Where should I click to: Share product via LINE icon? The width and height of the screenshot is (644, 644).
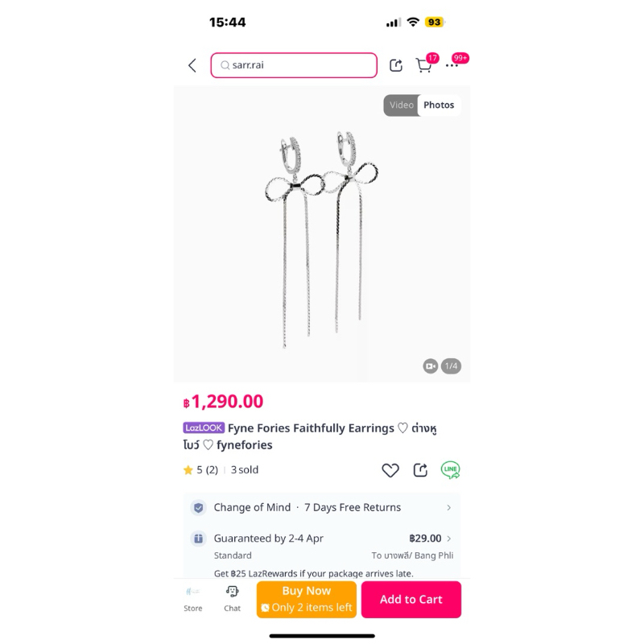(x=450, y=470)
